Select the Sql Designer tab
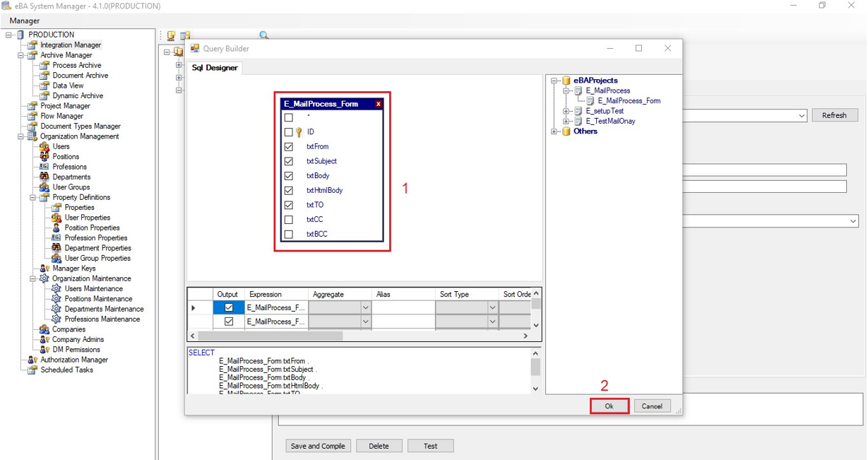This screenshot has width=868, height=460. [x=215, y=68]
